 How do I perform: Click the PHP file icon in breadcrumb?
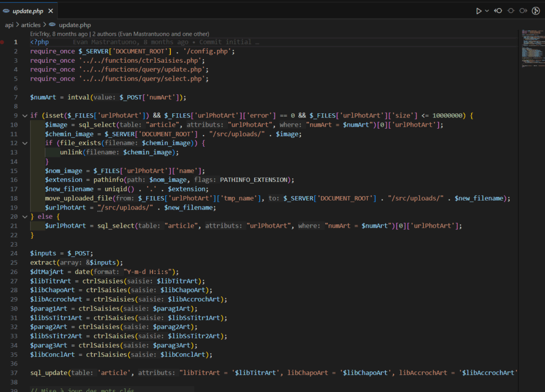tap(52, 24)
